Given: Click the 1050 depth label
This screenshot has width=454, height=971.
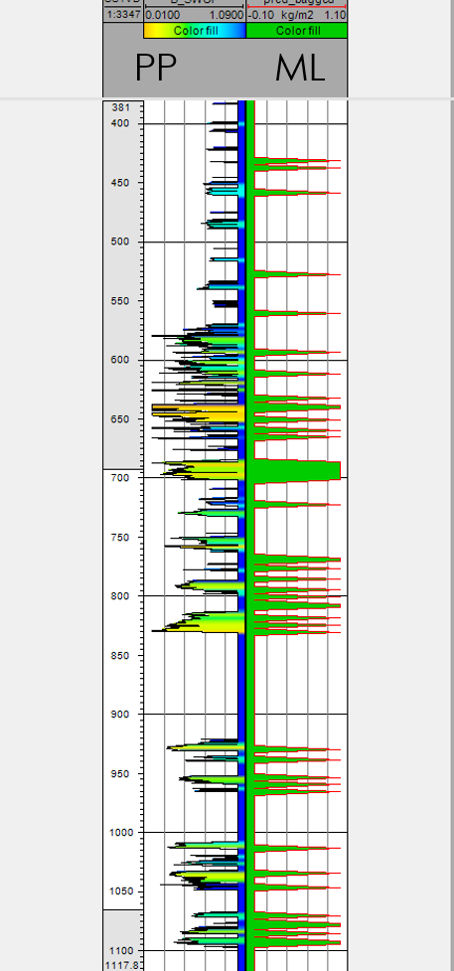Looking at the screenshot, I should click(120, 891).
